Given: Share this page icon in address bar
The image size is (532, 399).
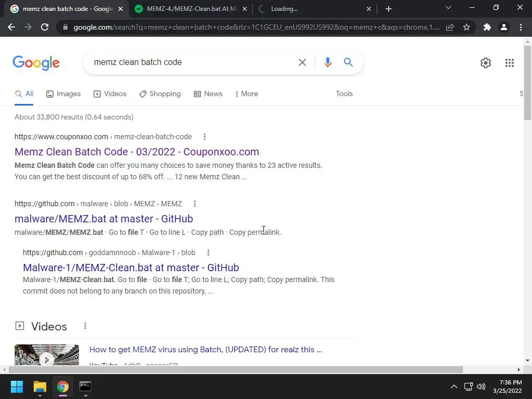Looking at the screenshot, I should (x=450, y=27).
